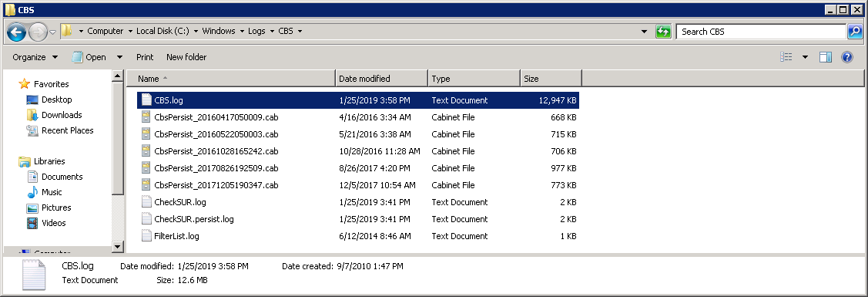Toggle the preview pane
Viewport: 868px width, 297px height.
point(826,57)
